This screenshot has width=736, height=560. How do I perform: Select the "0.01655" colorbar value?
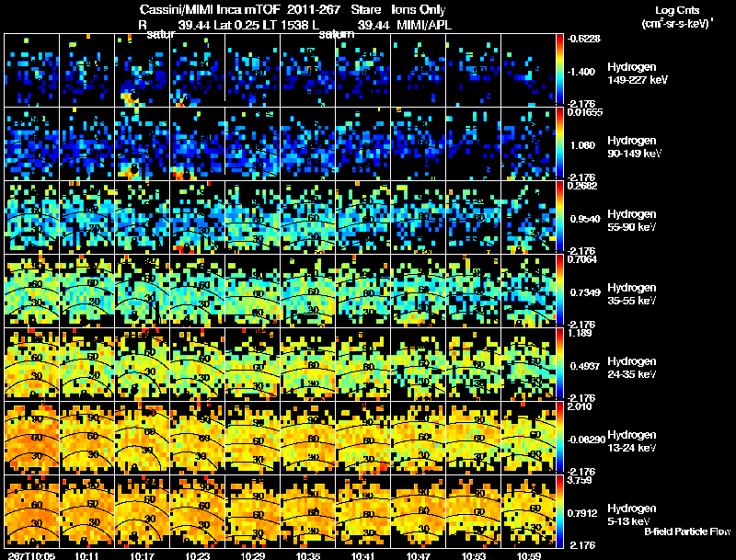click(x=585, y=112)
